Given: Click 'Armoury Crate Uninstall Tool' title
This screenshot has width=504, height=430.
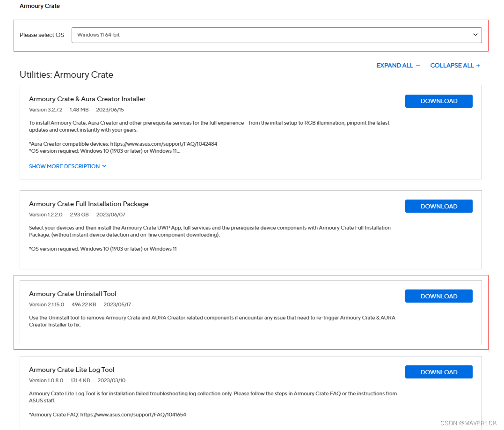Looking at the screenshot, I should [x=73, y=294].
